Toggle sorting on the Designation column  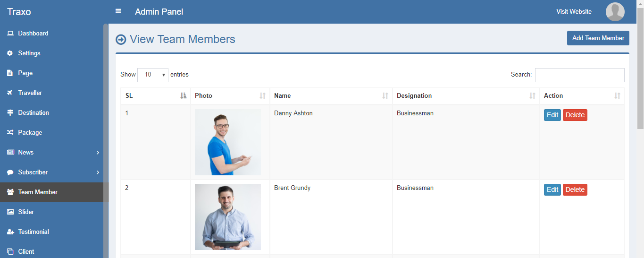click(x=532, y=96)
